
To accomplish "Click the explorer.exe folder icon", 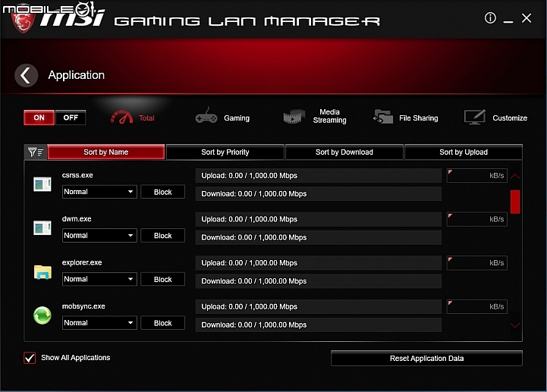I will [42, 272].
